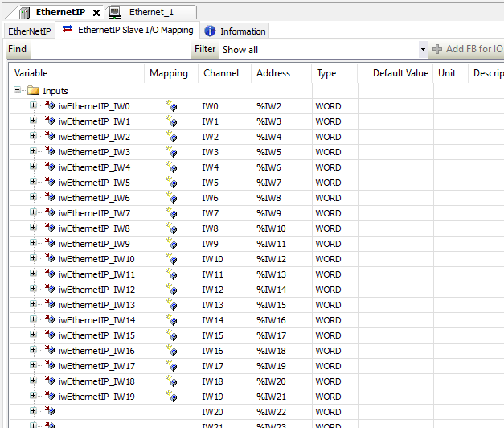Expand the iwEthernetIP_IW1 row

coord(33,121)
